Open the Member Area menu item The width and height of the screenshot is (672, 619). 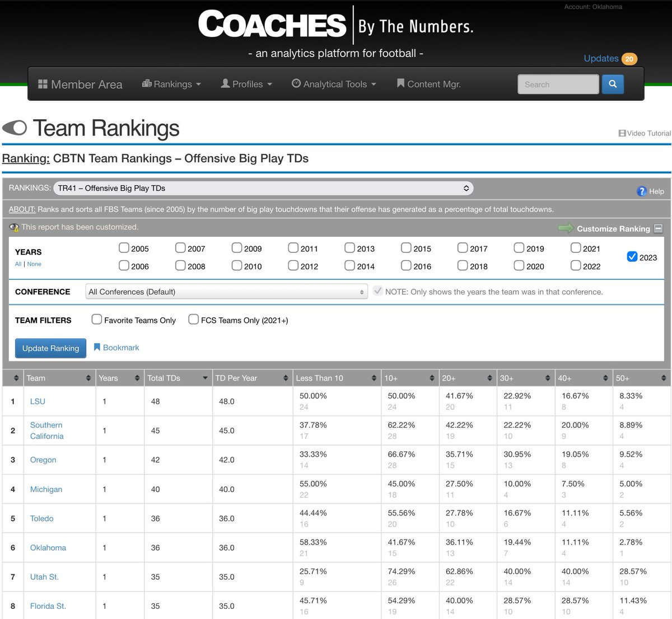pyautogui.click(x=80, y=85)
